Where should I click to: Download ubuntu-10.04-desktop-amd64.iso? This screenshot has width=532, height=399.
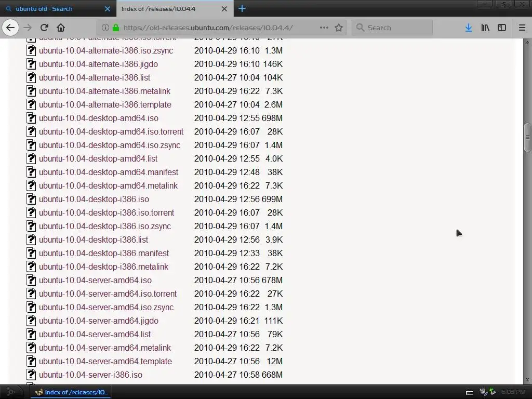point(99,118)
